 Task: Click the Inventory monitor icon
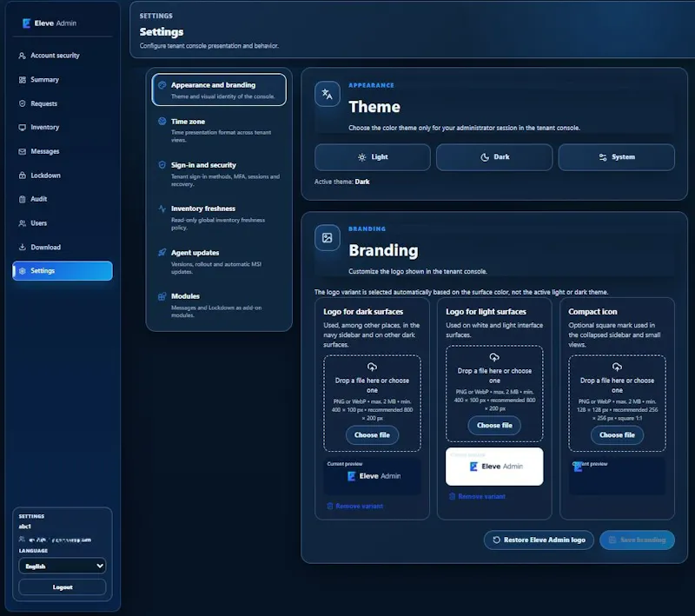click(x=23, y=127)
